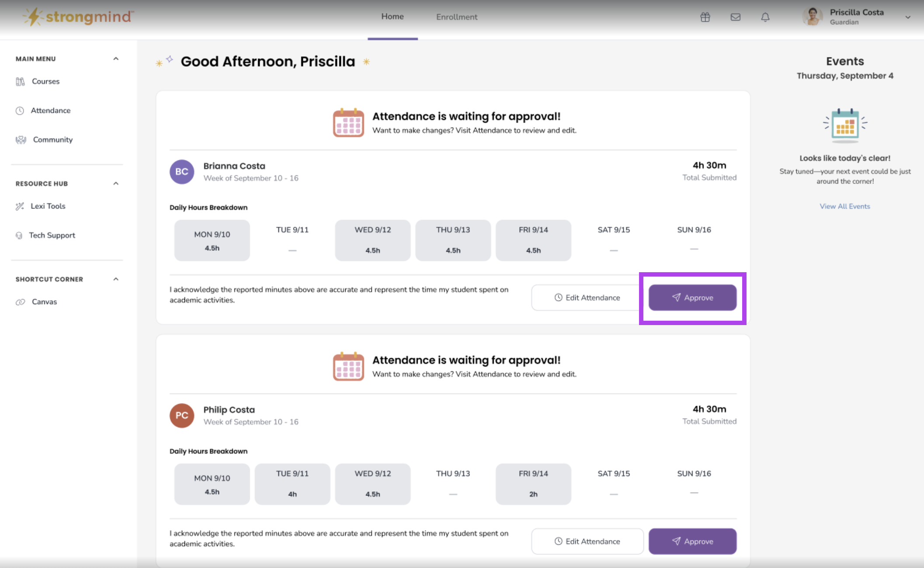Click the gift icon in header
The height and width of the screenshot is (568, 924).
click(705, 17)
